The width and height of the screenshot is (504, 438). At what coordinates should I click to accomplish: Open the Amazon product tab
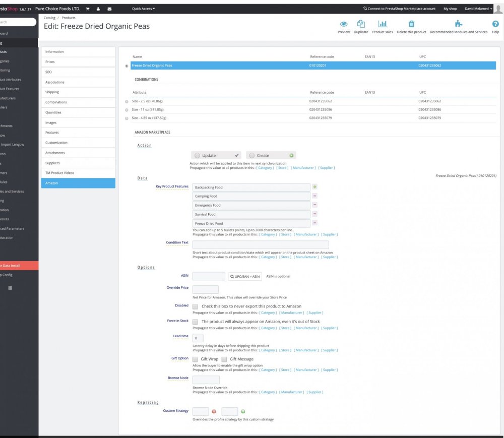coord(78,183)
